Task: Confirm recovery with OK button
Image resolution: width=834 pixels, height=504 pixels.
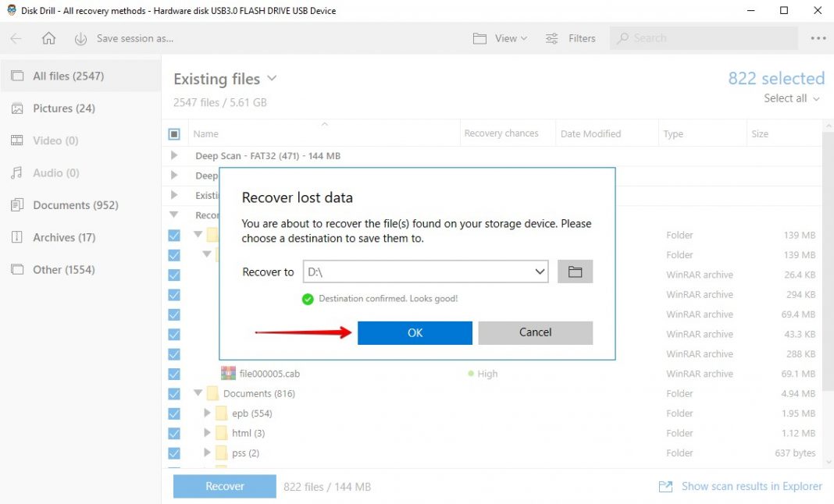Action: click(x=414, y=332)
